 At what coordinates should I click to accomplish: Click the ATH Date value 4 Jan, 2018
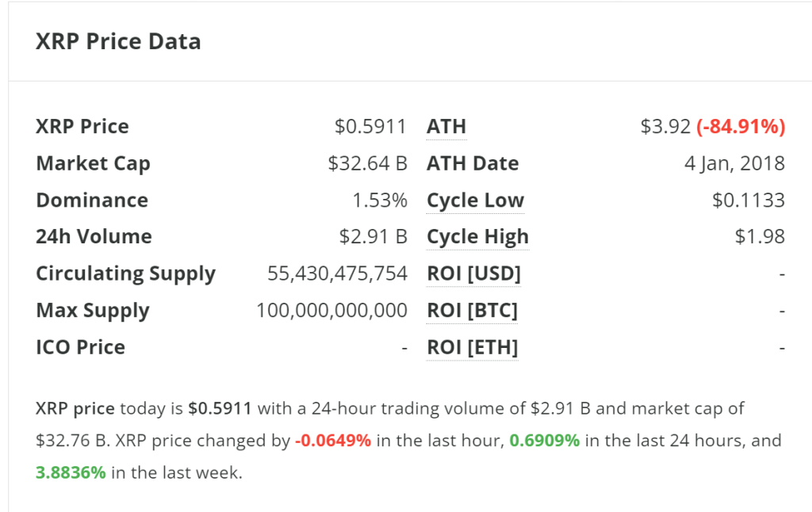[734, 164]
